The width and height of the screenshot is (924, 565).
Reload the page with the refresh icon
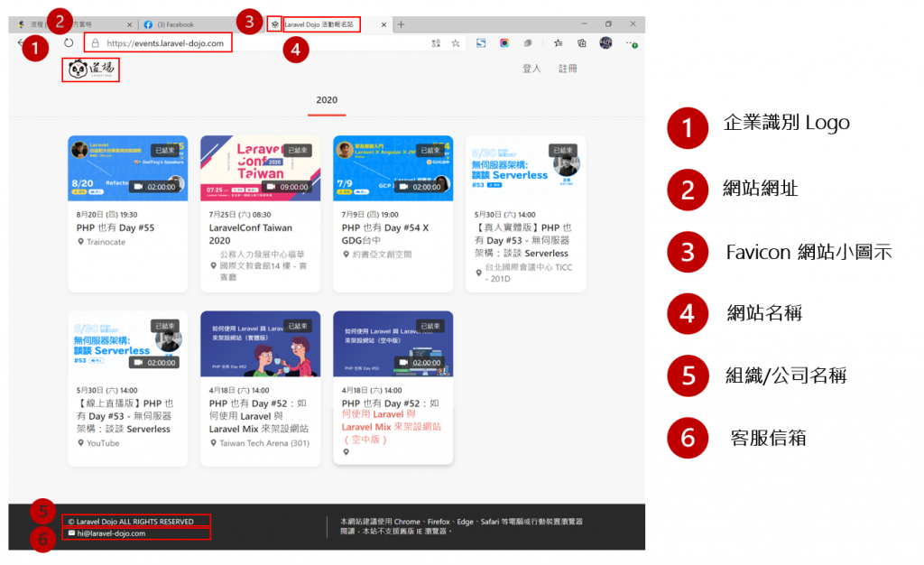69,43
